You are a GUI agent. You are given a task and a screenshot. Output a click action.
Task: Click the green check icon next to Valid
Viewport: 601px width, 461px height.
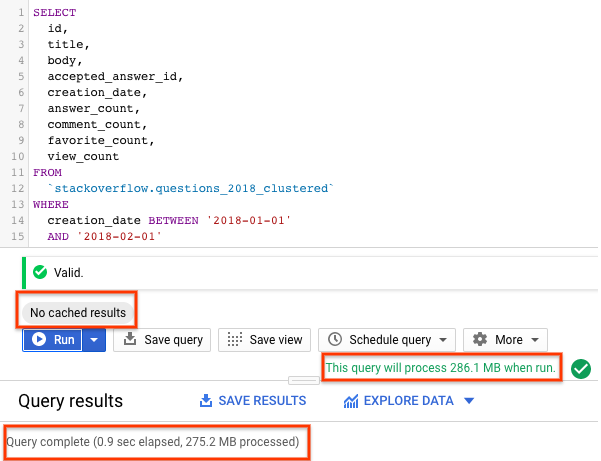40,272
